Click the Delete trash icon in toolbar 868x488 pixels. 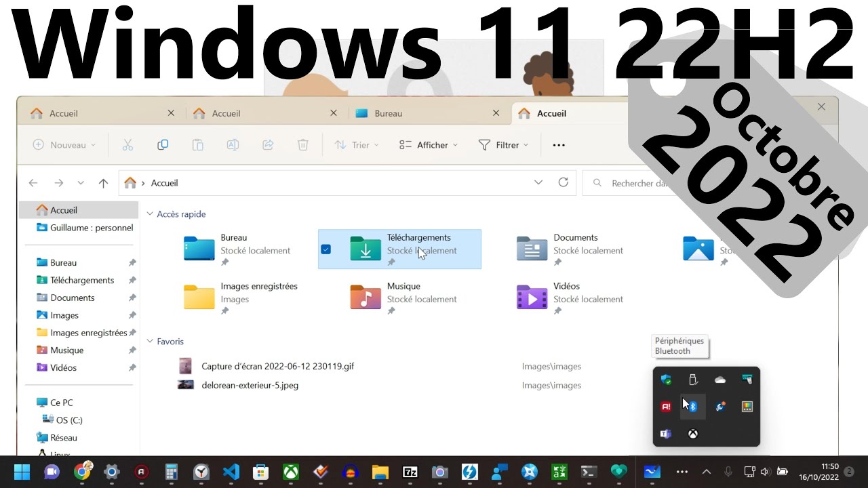[x=303, y=145]
